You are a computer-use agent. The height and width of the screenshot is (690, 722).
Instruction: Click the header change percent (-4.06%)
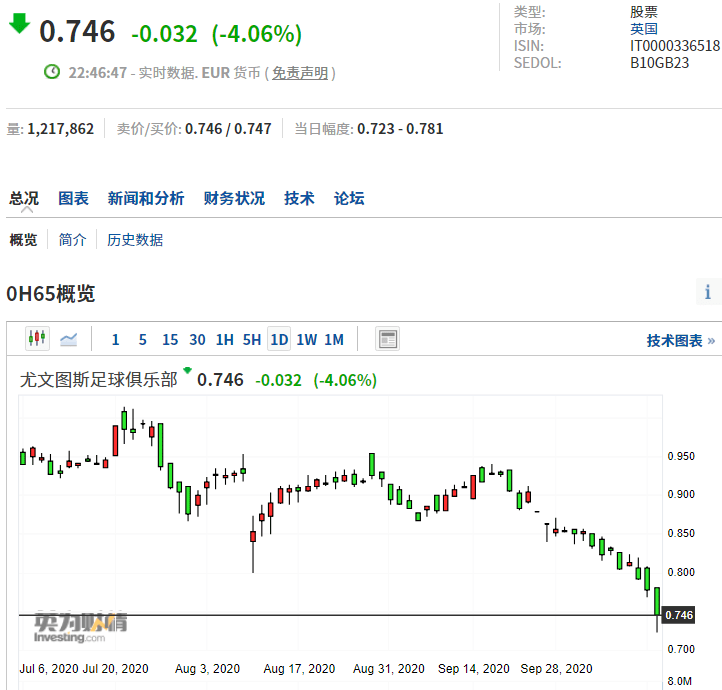tap(256, 33)
